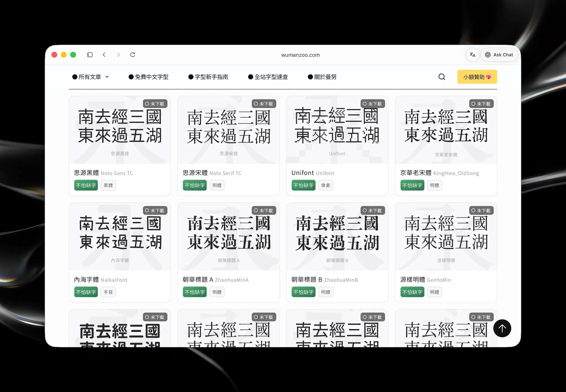Click the 思源黑體 Noto Sans TC title
Image resolution: width=566 pixels, height=392 pixels.
103,173
